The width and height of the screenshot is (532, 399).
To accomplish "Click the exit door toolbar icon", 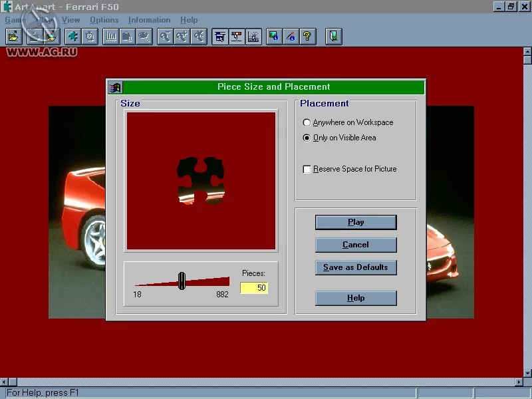I will tap(334, 37).
